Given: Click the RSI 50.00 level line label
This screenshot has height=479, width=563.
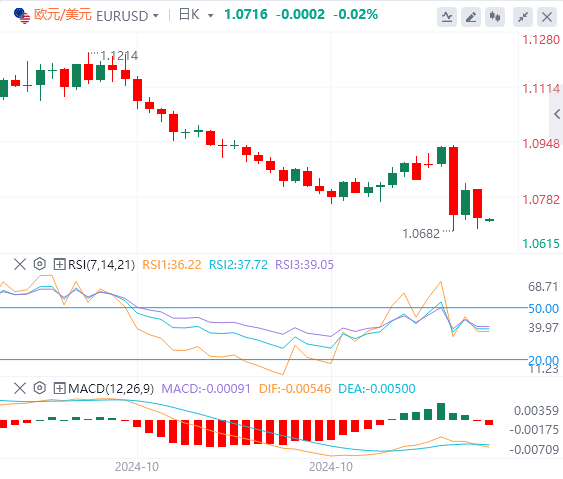Looking at the screenshot, I should click(543, 308).
